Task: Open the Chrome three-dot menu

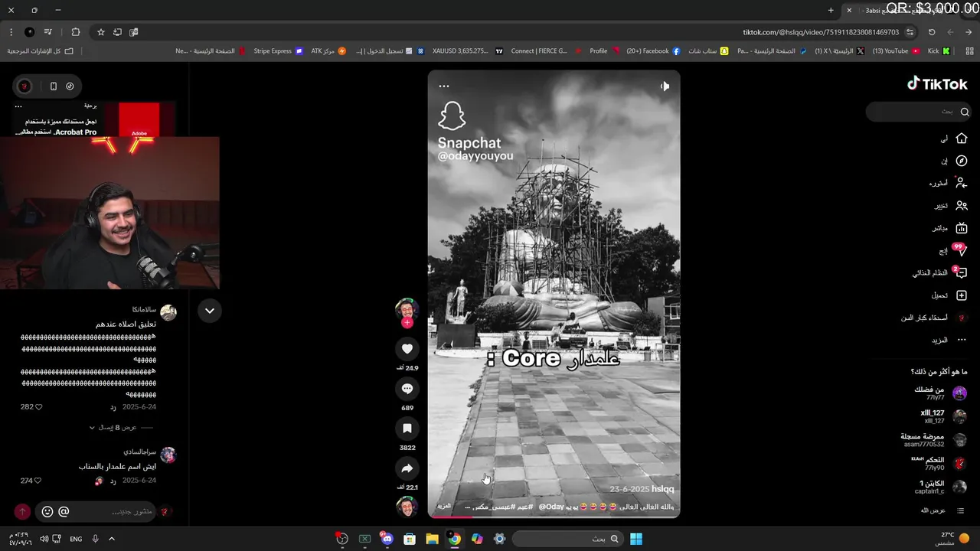Action: tap(11, 32)
